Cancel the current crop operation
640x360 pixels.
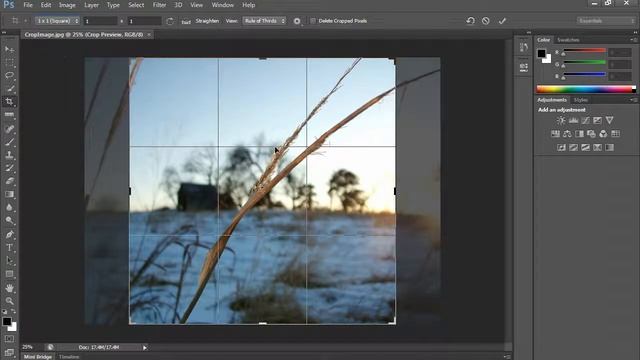486,20
